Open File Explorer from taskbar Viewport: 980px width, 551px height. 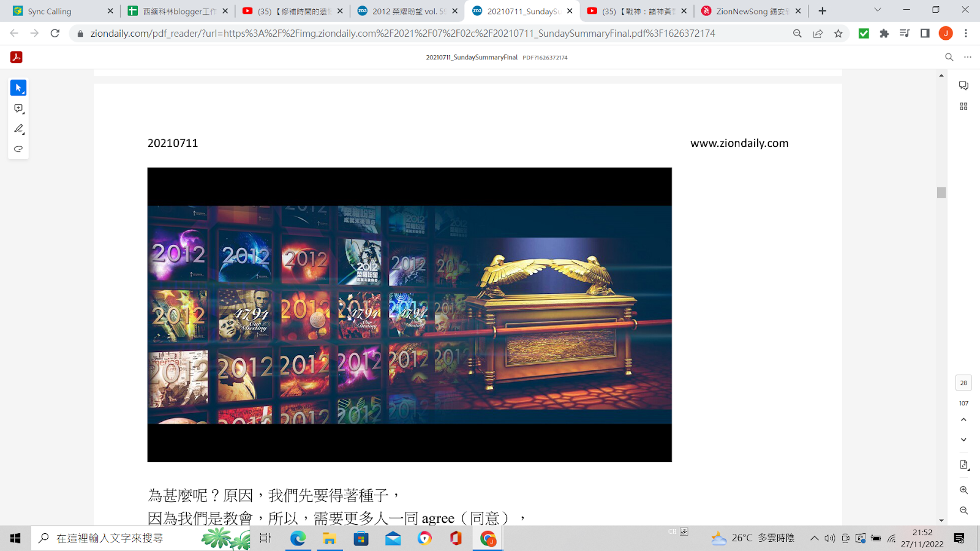point(330,538)
